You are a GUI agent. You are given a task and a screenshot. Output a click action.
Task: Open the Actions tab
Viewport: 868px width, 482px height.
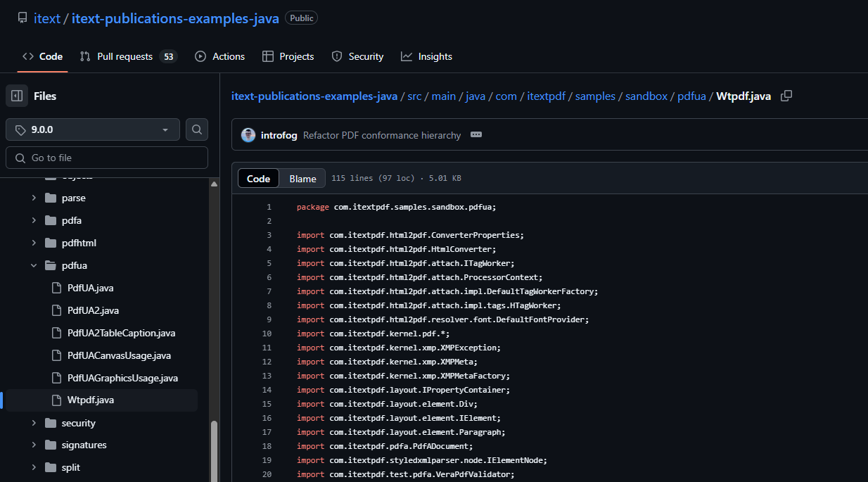tap(219, 56)
